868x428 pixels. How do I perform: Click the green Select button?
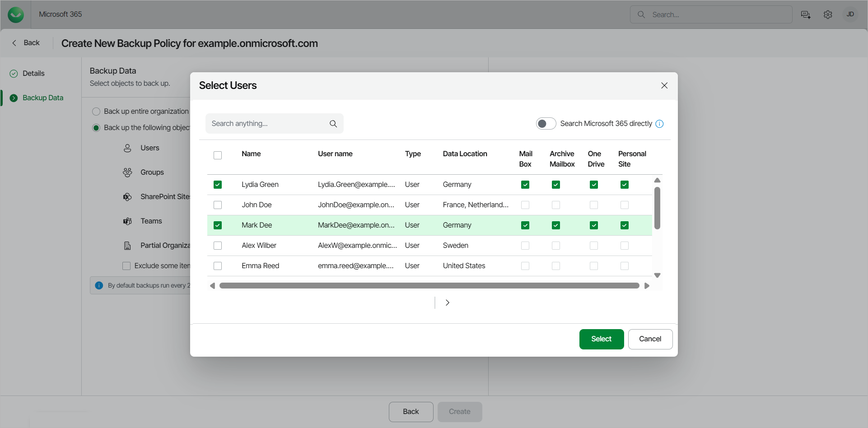601,339
